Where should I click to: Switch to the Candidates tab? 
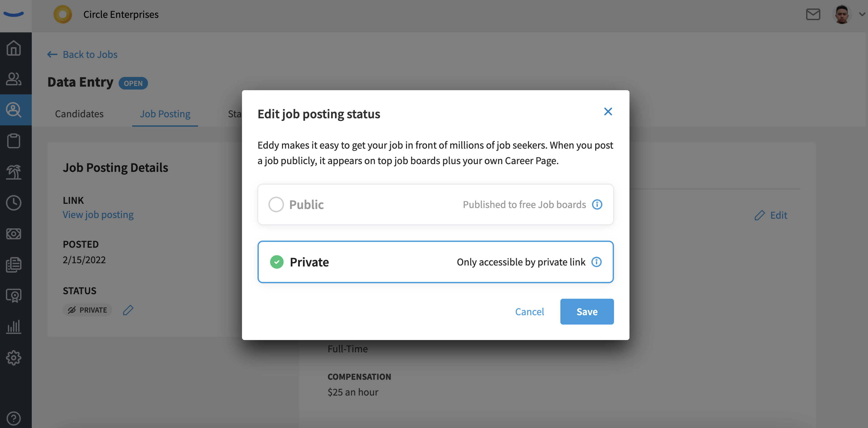point(79,114)
